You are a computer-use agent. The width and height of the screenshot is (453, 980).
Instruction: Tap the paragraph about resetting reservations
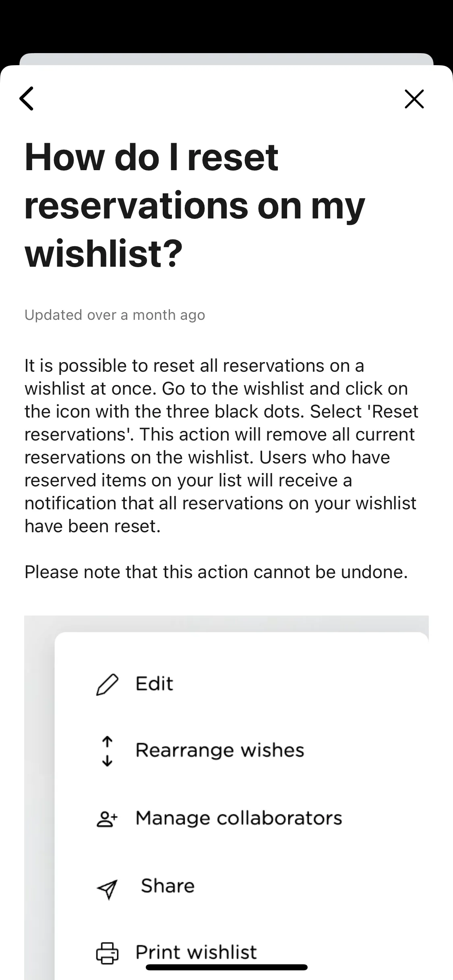coord(221,446)
